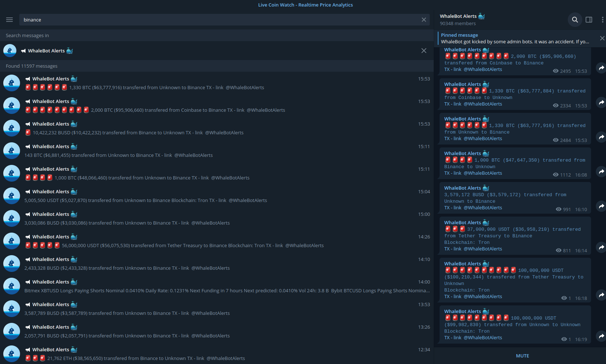Open search result 2,000 BTC ($95,906,660) Coinbase to Binance
The width and height of the screenshot is (606, 364).
(x=217, y=106)
